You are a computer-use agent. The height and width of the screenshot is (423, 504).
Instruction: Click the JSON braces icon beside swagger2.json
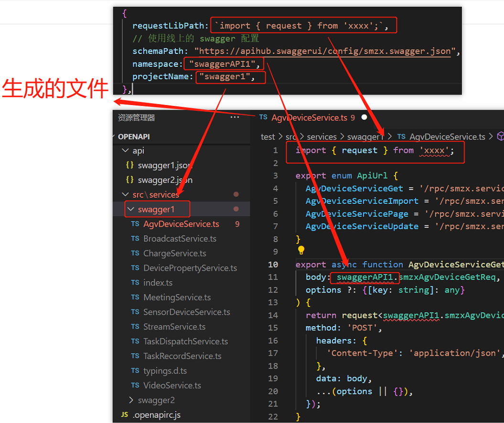pyautogui.click(x=129, y=180)
